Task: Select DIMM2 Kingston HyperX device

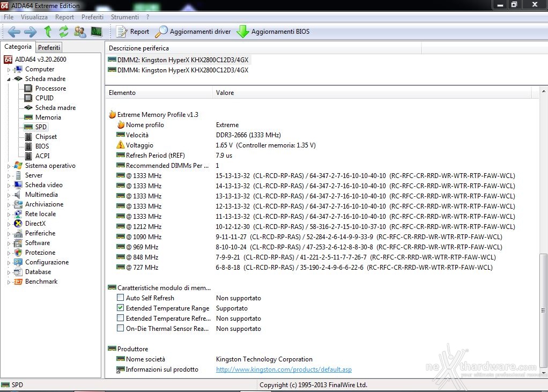Action: (x=179, y=60)
